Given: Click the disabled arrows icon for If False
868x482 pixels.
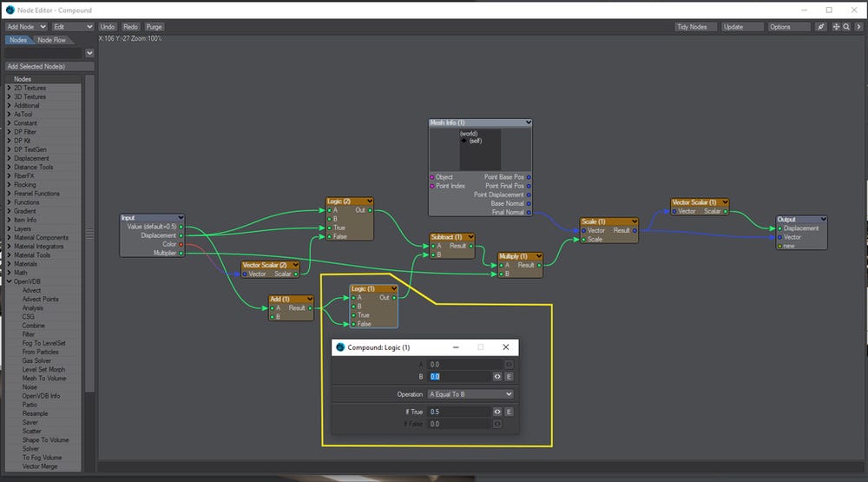Looking at the screenshot, I should [x=497, y=424].
